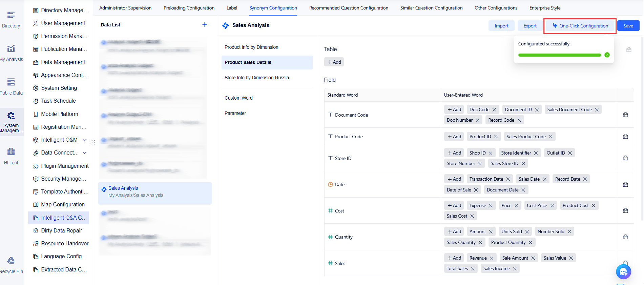644x285 pixels.
Task: Open the BI Tool sidebar icon
Action: (11, 156)
